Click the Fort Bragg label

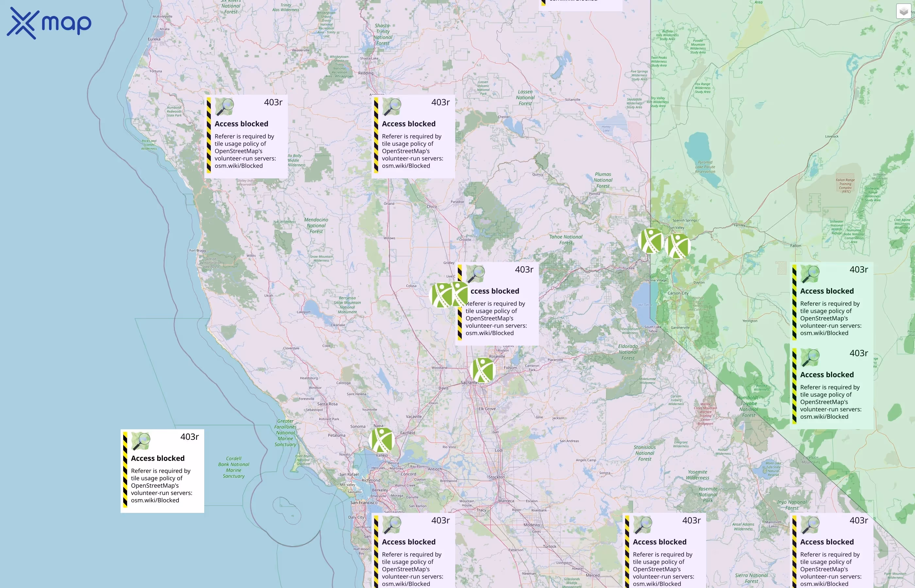(197, 251)
